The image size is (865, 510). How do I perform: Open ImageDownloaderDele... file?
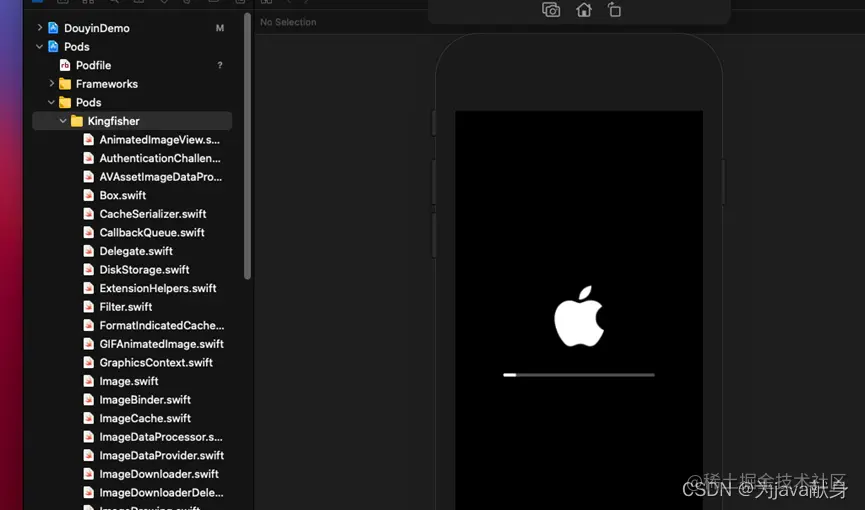[161, 493]
